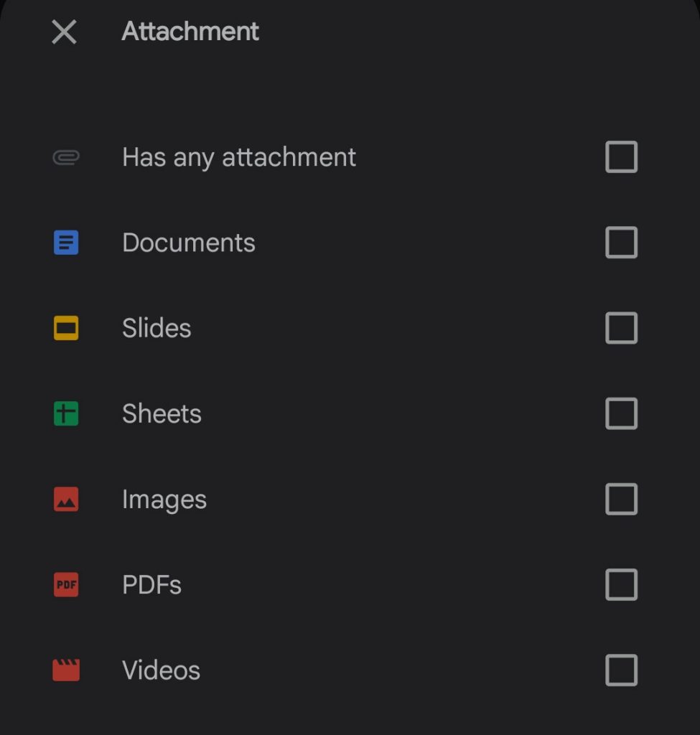Enable the Has any attachment checkbox
This screenshot has height=735, width=700.
click(x=620, y=156)
